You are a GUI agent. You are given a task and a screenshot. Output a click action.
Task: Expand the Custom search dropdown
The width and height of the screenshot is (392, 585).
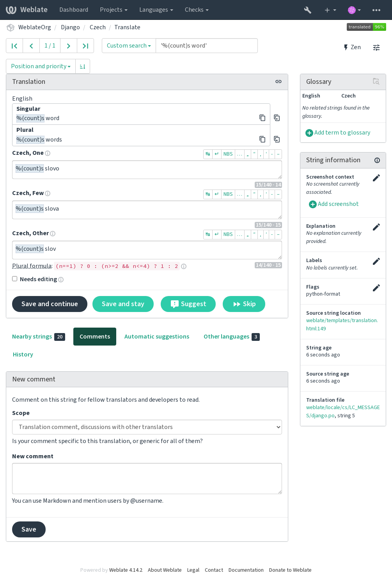[129, 46]
